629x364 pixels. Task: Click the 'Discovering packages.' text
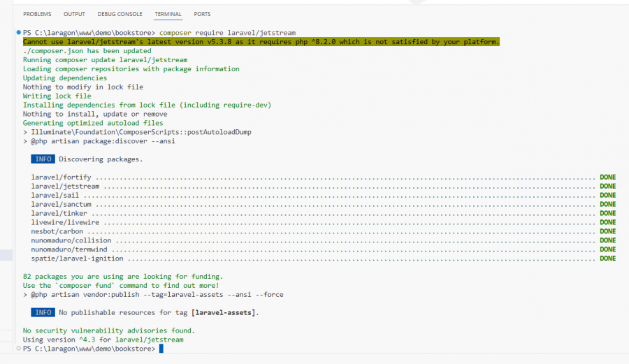click(x=101, y=159)
